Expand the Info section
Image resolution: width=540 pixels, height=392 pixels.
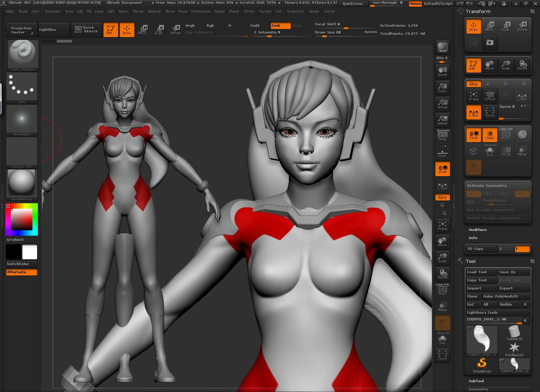coord(473,238)
